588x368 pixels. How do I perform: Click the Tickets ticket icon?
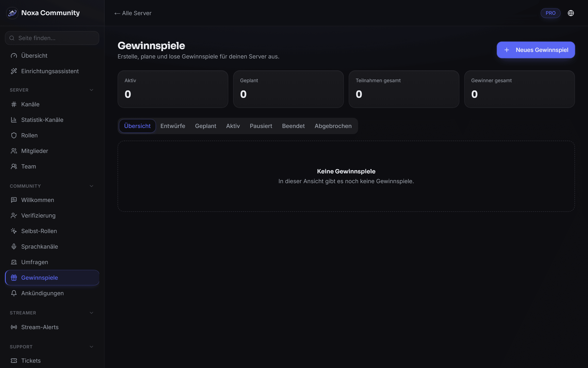(14, 361)
